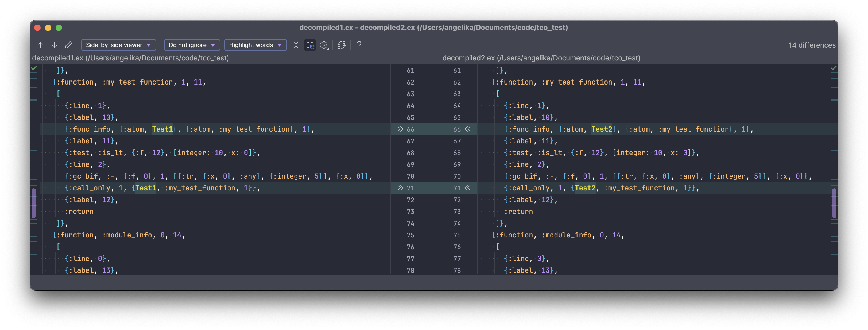Open diff settings gear icon

point(324,45)
